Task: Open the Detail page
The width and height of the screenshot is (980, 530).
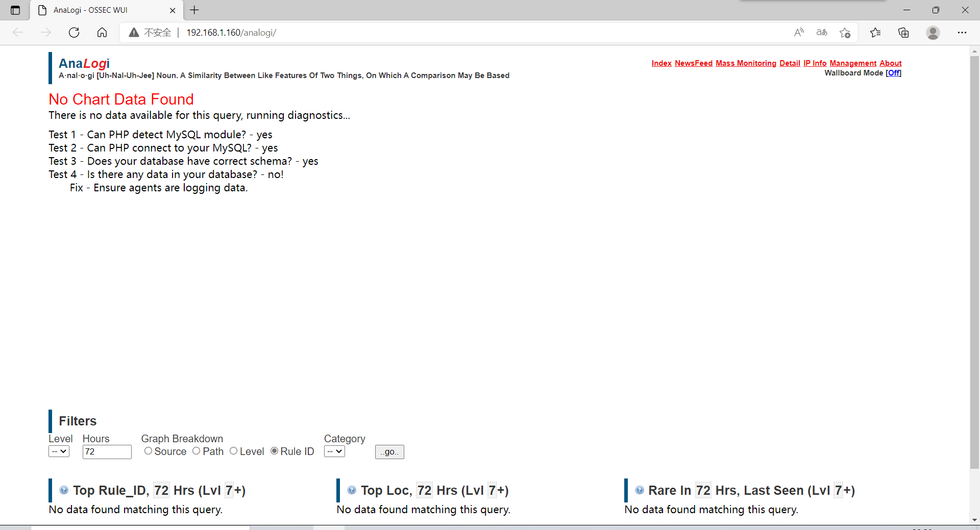Action: coord(790,63)
